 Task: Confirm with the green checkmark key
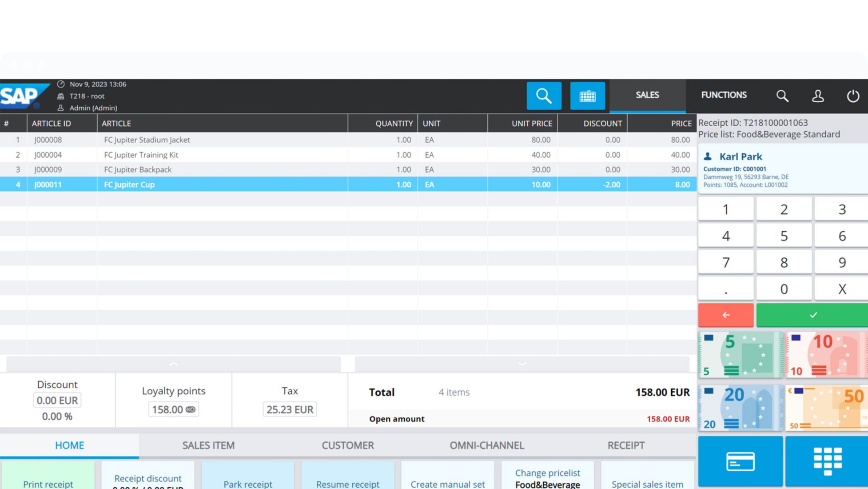tap(812, 315)
